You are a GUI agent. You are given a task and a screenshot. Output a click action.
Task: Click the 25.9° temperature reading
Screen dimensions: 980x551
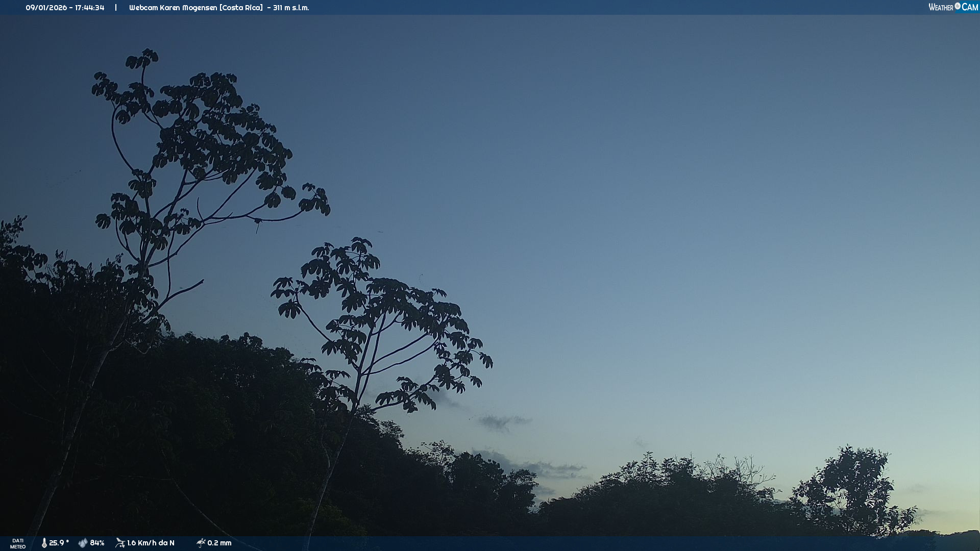59,543
